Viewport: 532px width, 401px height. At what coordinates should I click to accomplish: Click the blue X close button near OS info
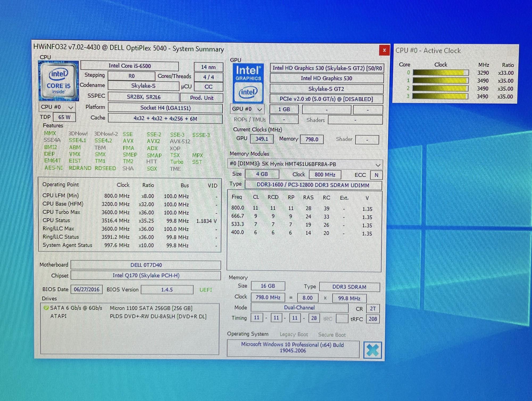tap(372, 350)
